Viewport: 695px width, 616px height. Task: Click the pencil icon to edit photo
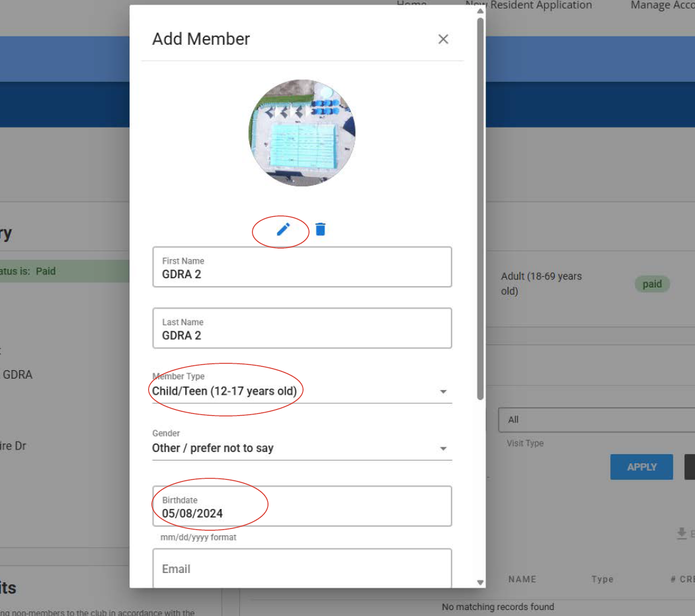pyautogui.click(x=283, y=229)
